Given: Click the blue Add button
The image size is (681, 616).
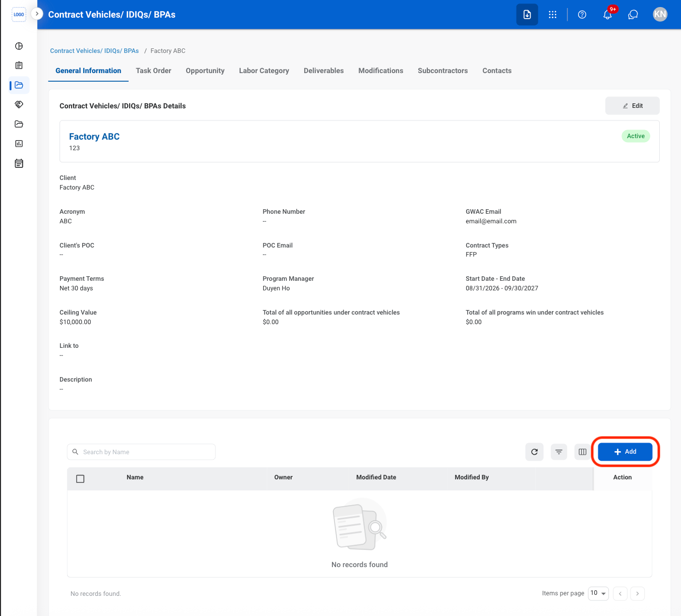Looking at the screenshot, I should click(625, 452).
